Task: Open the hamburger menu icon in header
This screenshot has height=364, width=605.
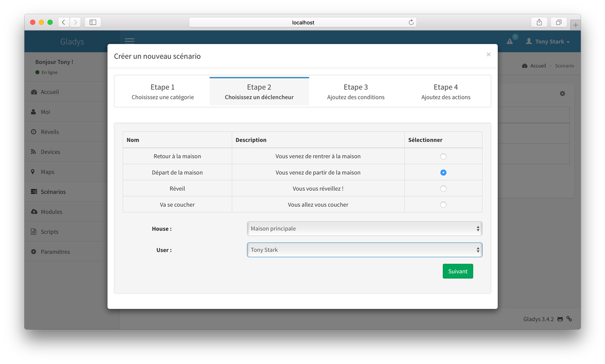Action: [x=130, y=41]
